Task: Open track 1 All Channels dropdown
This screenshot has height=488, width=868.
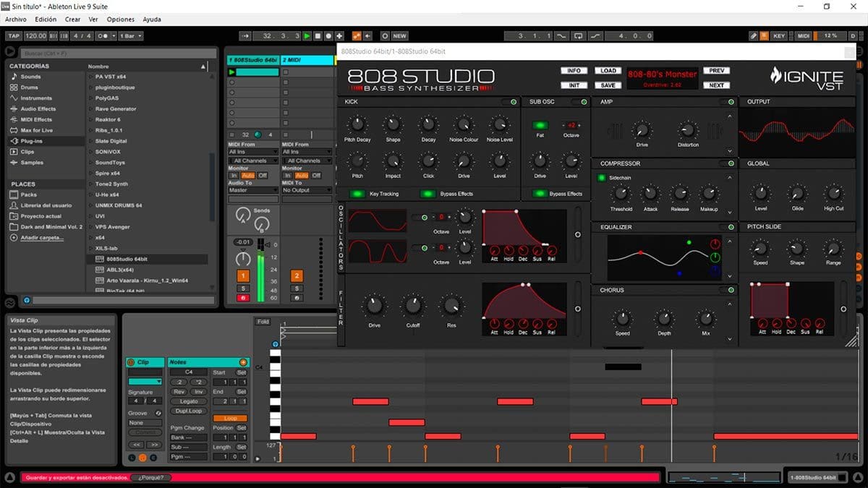Action: (252, 160)
